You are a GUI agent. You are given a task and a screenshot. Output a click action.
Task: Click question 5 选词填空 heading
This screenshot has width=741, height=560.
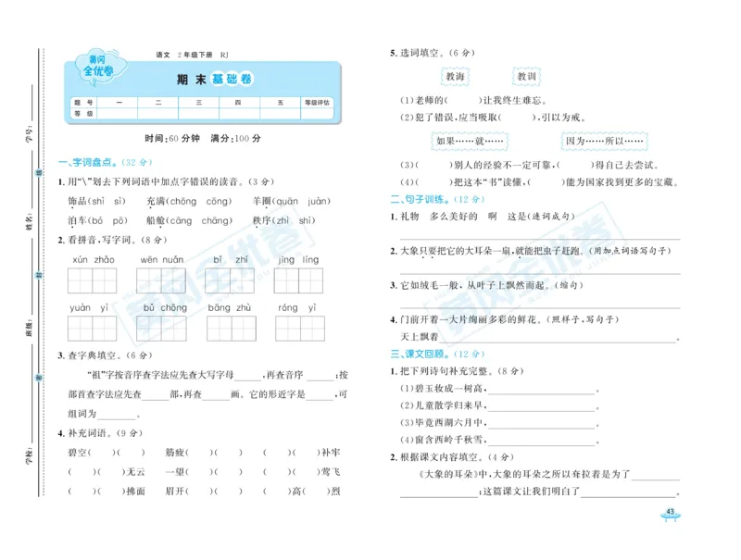pos(421,51)
